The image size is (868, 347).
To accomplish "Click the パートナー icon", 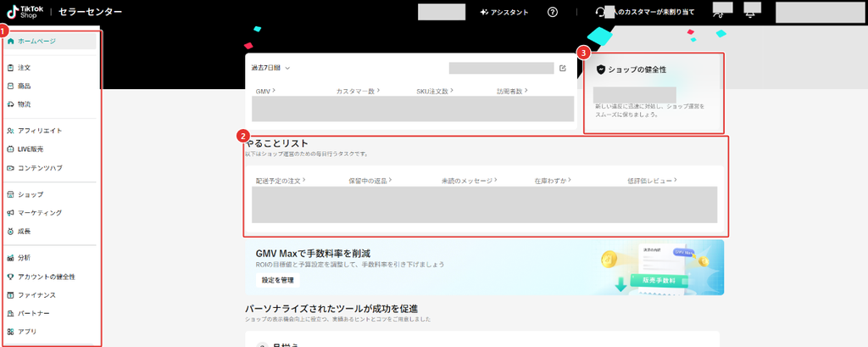I will (10, 313).
